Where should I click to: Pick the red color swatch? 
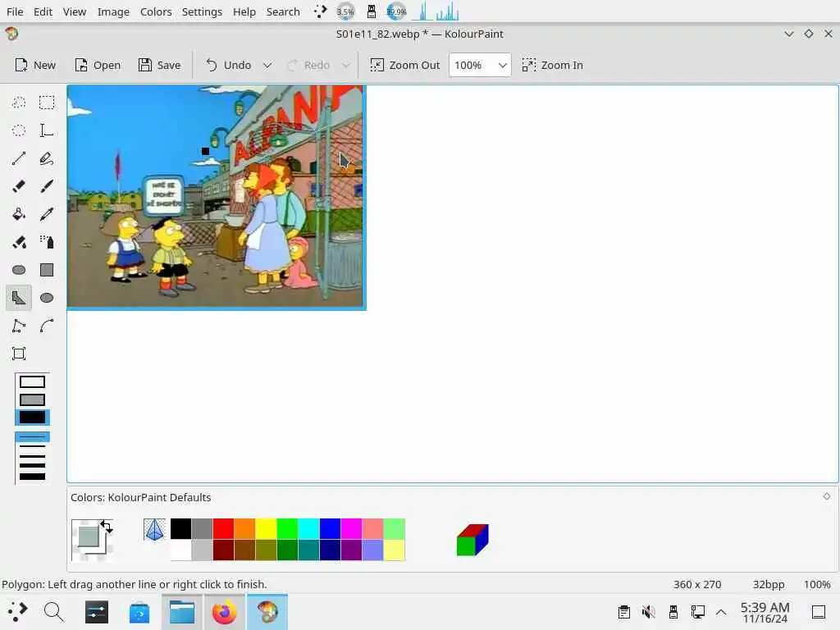[x=223, y=529]
